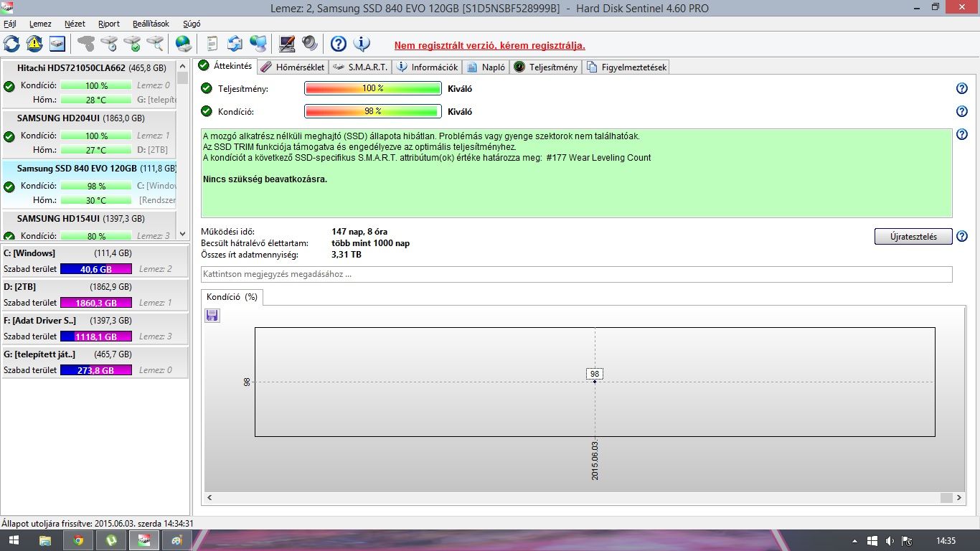Click the blue disk information toolbar icon
Image resolution: width=980 pixels, height=551 pixels.
click(x=57, y=44)
